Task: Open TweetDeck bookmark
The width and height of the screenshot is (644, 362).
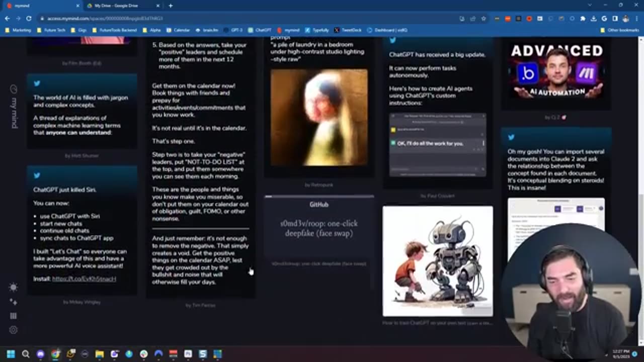Action: [348, 30]
